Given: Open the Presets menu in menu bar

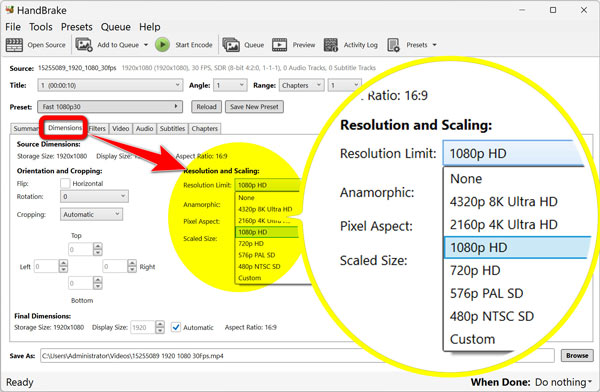Looking at the screenshot, I should point(77,27).
